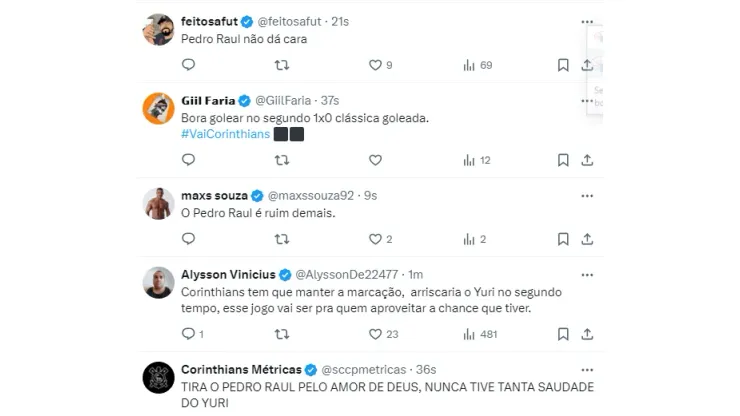The width and height of the screenshot is (740, 416).
Task: Like maxs souza's tweet
Action: (376, 239)
